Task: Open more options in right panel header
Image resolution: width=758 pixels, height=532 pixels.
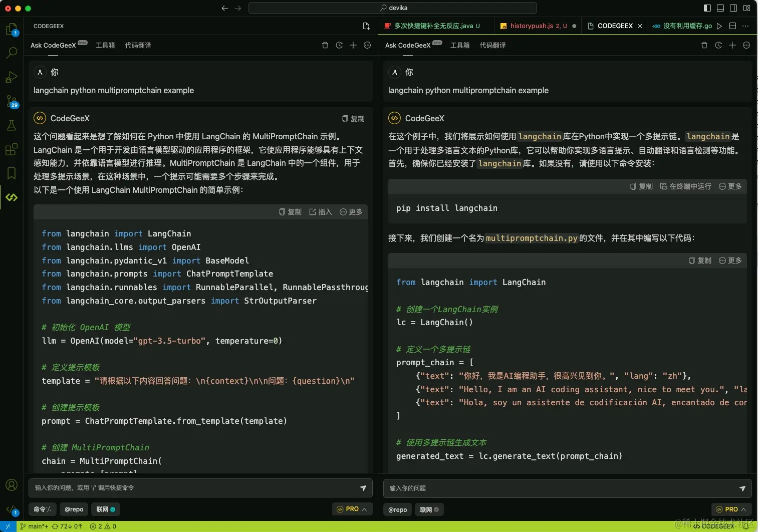Action: coord(746,45)
